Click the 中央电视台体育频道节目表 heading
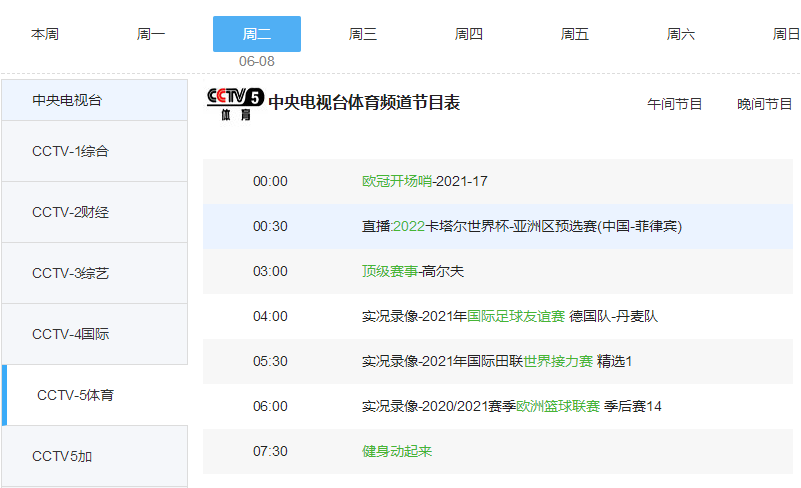The height and width of the screenshot is (488, 801). tap(364, 102)
